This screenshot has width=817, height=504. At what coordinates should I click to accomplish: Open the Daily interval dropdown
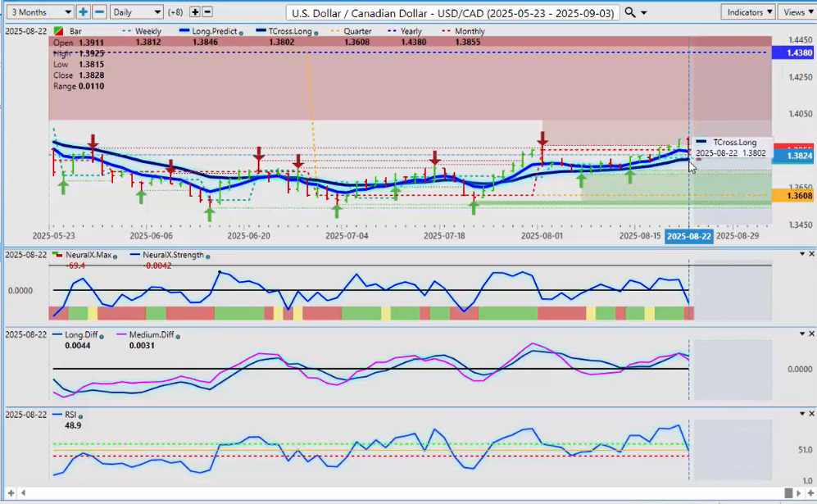(x=137, y=12)
